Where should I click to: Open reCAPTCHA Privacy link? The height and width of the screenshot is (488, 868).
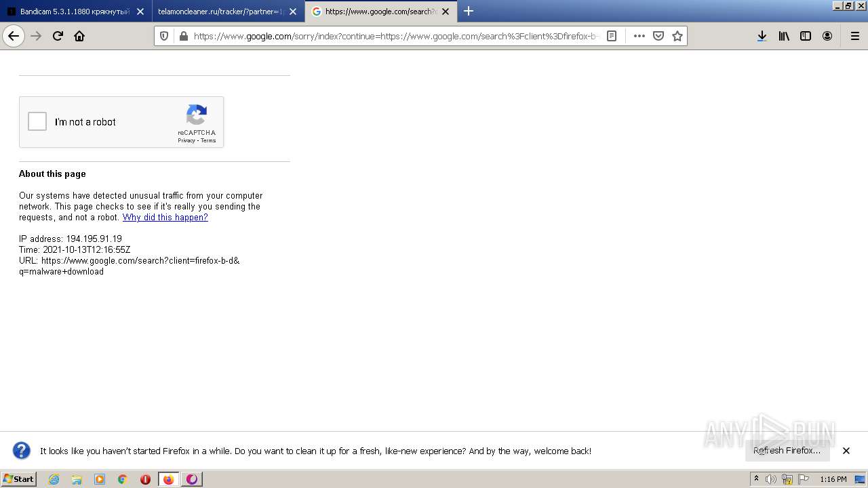[186, 140]
